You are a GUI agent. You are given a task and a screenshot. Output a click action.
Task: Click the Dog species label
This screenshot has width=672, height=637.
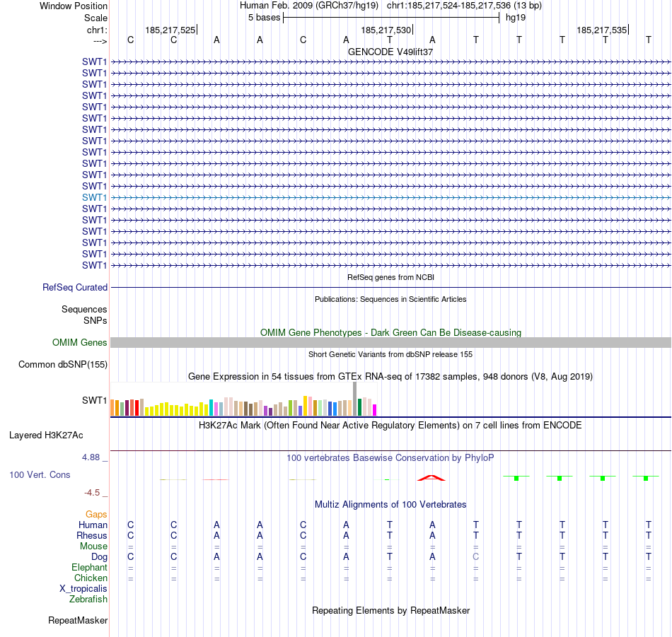(99, 557)
